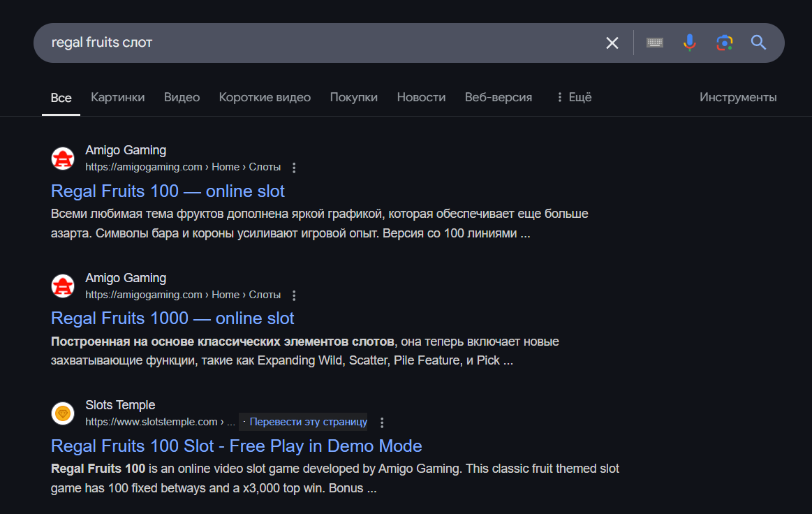Click the 'Amigo Gaming' site name above Regal Fruits 1000

[x=126, y=278]
